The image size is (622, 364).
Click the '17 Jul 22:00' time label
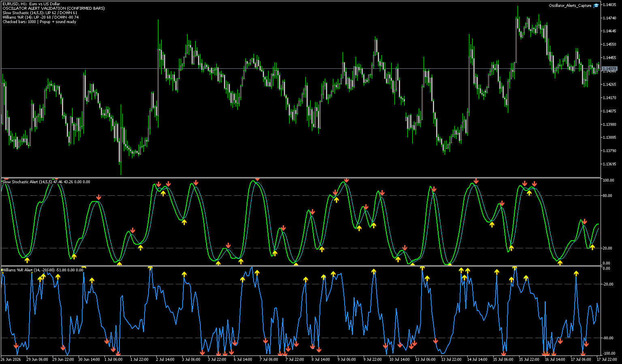[x=607, y=359]
